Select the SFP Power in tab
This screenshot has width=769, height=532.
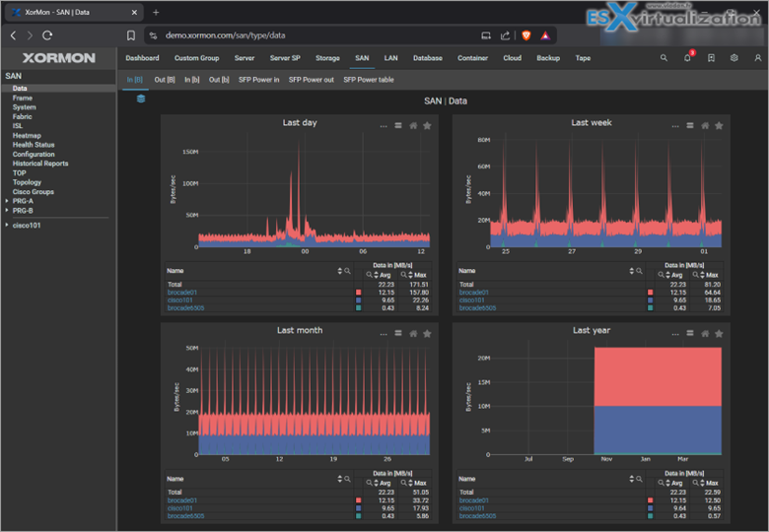[259, 80]
